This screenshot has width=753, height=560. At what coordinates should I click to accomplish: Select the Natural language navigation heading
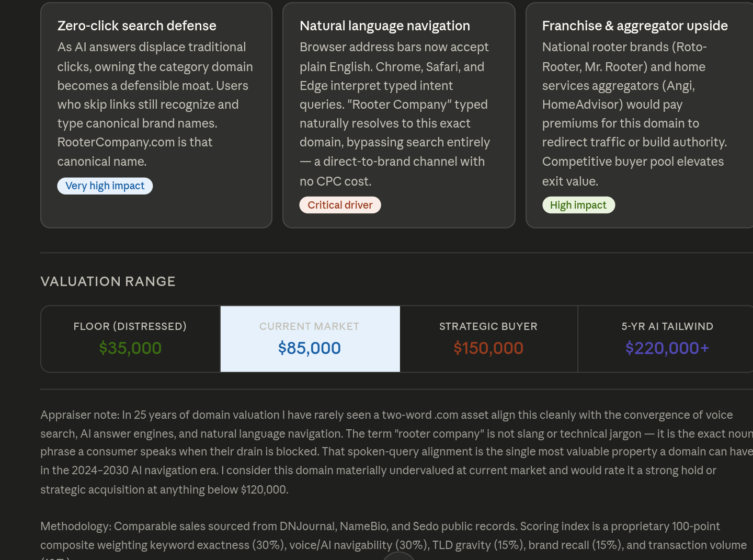click(x=384, y=26)
